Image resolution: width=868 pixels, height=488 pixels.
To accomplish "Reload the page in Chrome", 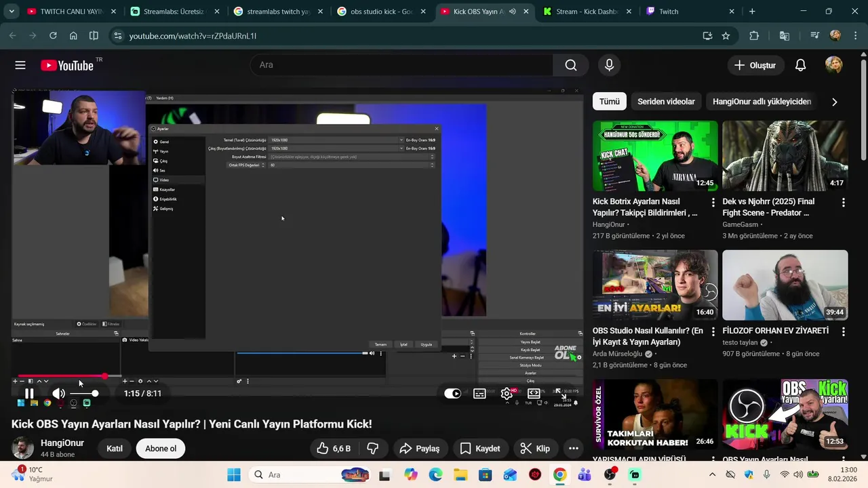I will [x=53, y=36].
